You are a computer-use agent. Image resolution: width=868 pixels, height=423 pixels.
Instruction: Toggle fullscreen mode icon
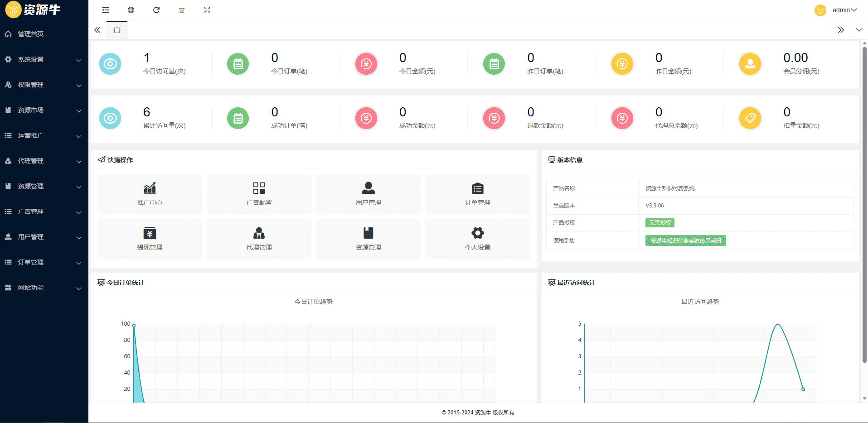tap(207, 10)
